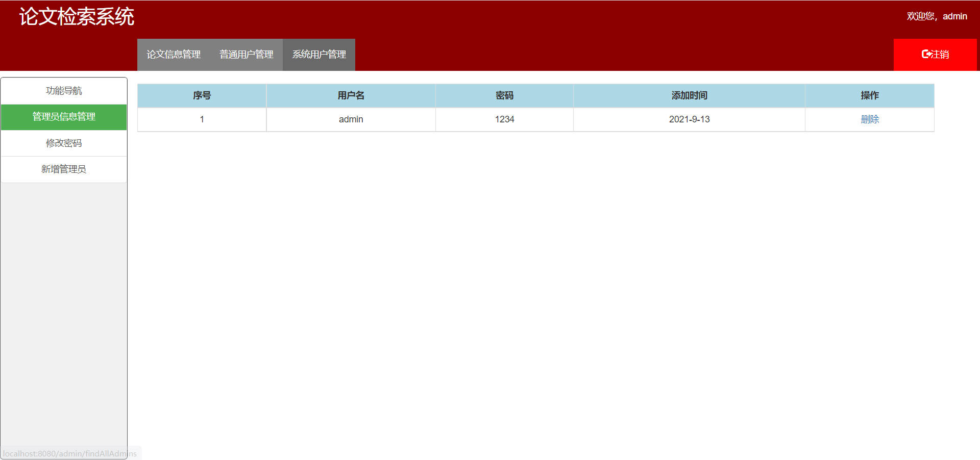Viewport: 980px width, 460px height.
Task: Click the 序号 column header
Action: point(202,95)
